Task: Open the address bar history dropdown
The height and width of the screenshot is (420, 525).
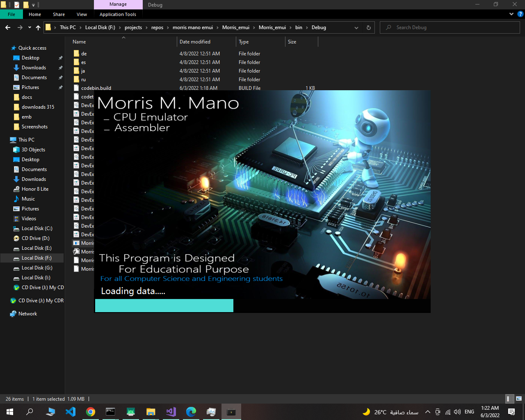Action: coord(356,27)
